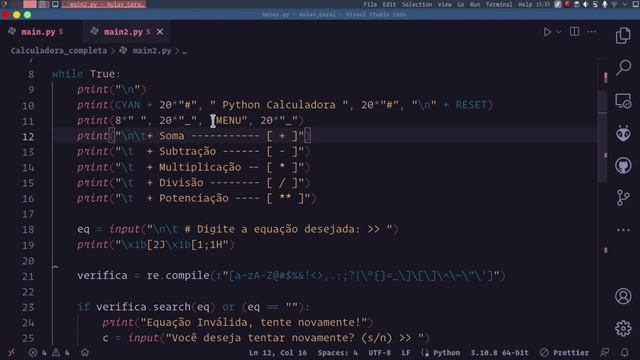Click main2.py in the breadcrumb
The width and height of the screenshot is (640, 360).
pyautogui.click(x=152, y=51)
